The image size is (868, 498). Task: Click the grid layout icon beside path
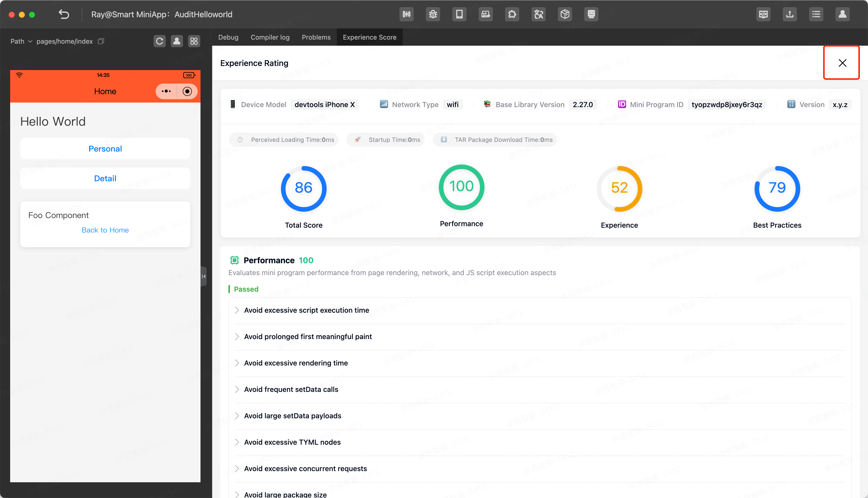[x=194, y=41]
